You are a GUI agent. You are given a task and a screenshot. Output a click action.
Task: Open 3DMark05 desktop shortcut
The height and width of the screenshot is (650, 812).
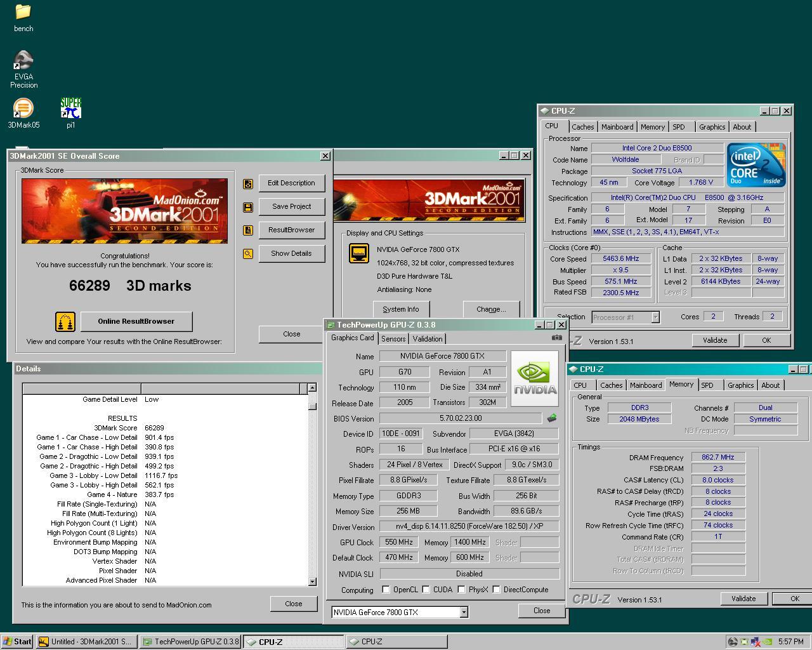(x=23, y=114)
